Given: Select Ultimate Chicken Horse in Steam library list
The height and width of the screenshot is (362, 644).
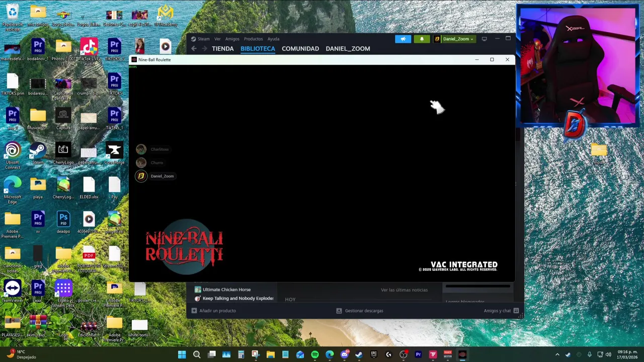Looking at the screenshot, I should 226,290.
